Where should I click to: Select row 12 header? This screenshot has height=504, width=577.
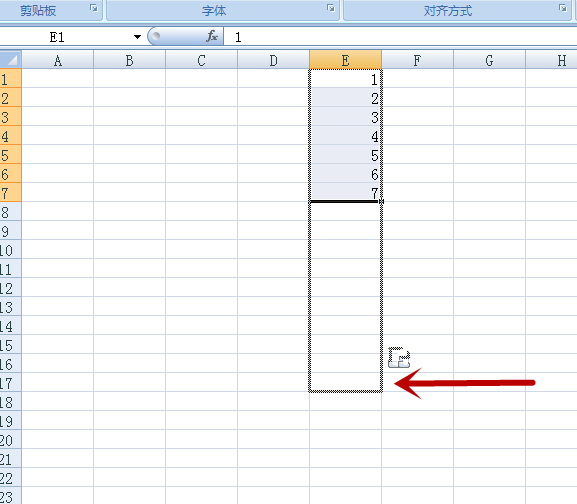(x=11, y=288)
